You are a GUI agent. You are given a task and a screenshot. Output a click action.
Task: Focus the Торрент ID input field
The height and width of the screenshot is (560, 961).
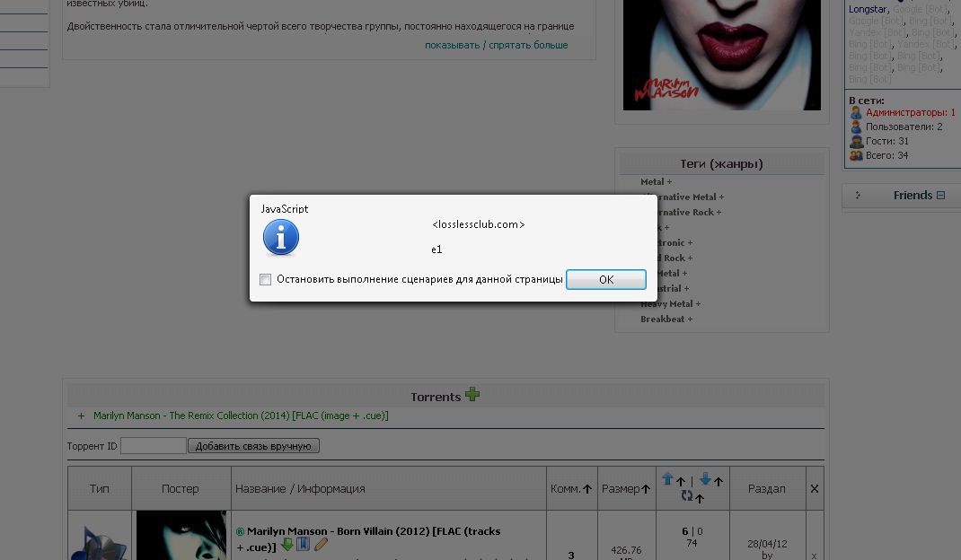[x=154, y=446]
